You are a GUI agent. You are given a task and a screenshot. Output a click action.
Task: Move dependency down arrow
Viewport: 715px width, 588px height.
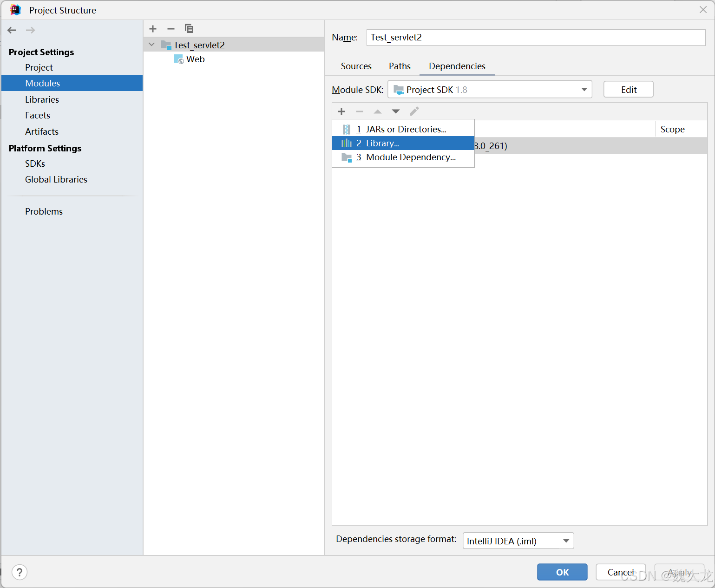click(396, 111)
